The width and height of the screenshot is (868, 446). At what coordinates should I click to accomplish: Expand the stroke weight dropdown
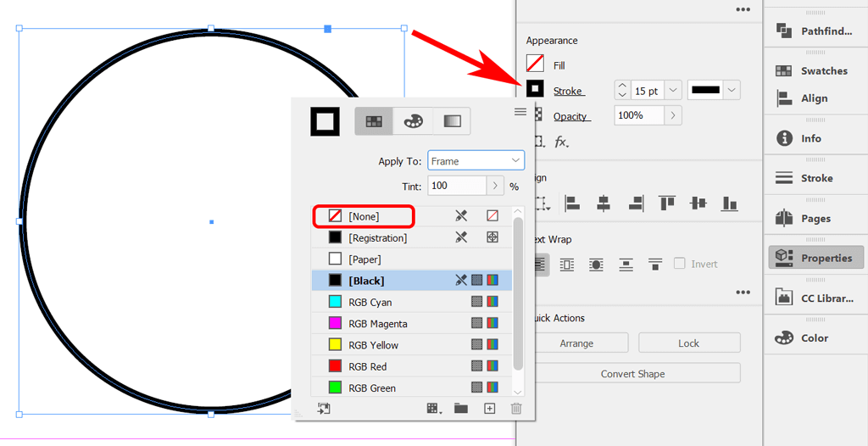click(673, 90)
